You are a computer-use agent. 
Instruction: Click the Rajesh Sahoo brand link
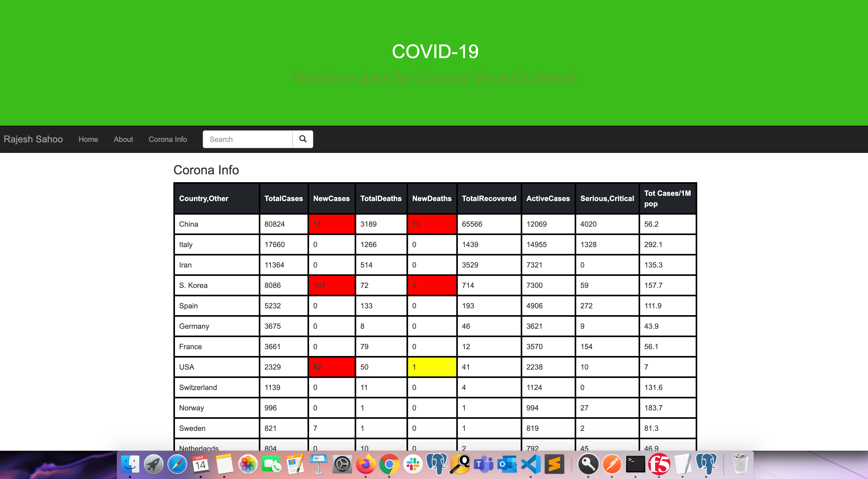33,139
